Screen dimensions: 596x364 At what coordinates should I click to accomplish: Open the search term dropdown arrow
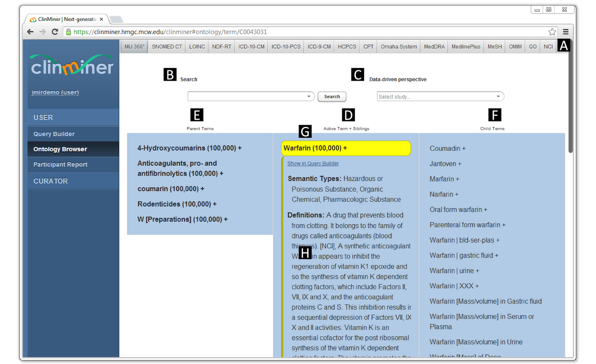(309, 97)
